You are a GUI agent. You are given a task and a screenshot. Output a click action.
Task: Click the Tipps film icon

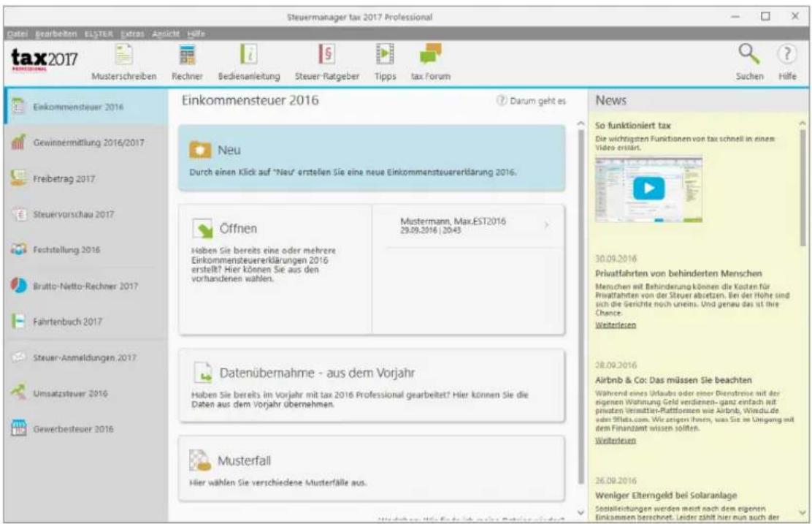point(385,54)
